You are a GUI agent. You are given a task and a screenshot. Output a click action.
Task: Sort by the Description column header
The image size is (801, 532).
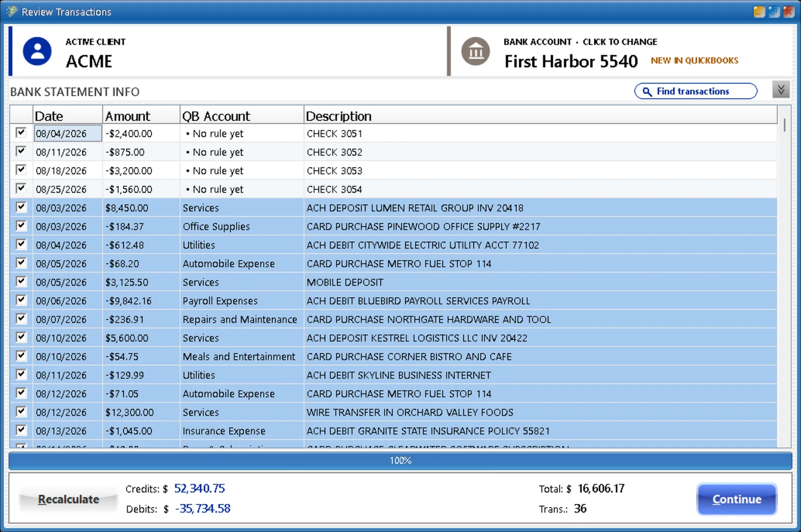pos(541,116)
